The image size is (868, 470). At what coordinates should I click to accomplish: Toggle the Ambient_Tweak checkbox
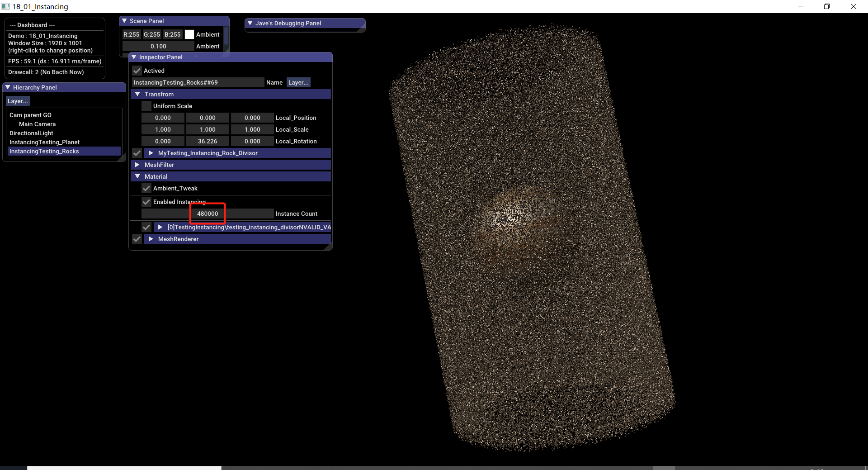146,188
